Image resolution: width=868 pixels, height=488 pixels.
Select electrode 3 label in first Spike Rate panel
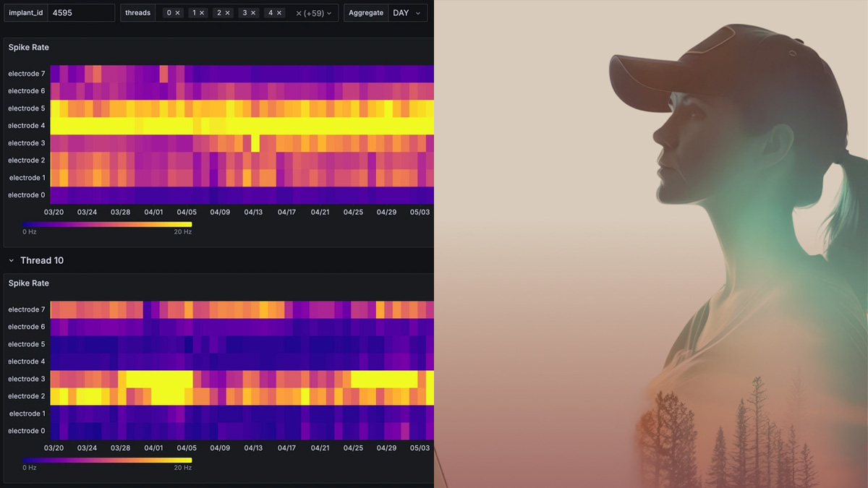[x=27, y=143]
